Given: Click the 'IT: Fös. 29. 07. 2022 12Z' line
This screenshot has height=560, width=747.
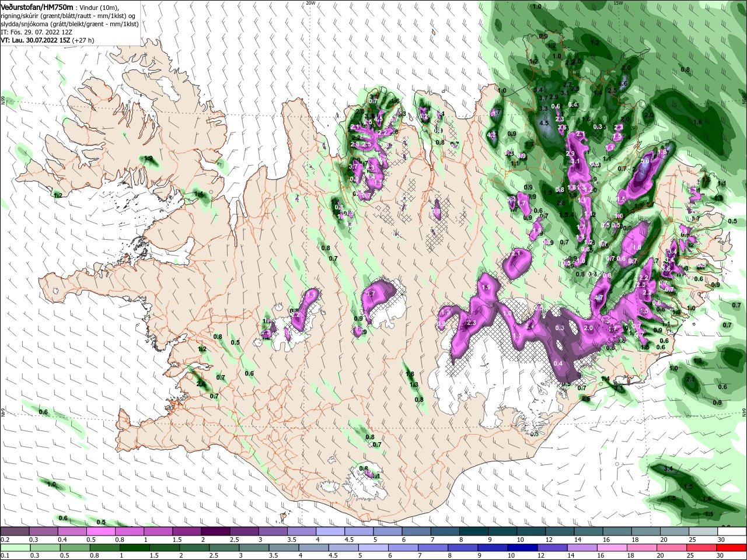Looking at the screenshot, I should pyautogui.click(x=36, y=32).
